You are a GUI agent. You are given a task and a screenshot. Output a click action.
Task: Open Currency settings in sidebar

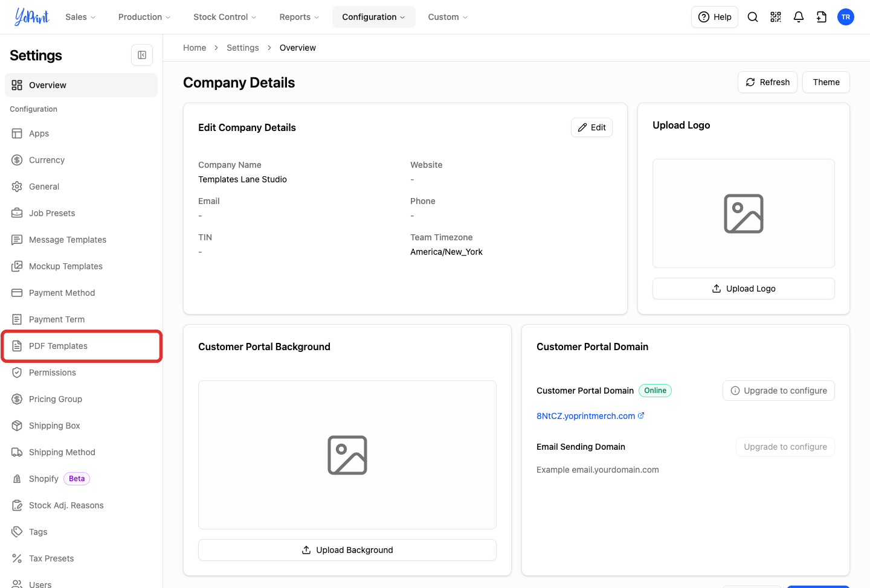point(81,160)
